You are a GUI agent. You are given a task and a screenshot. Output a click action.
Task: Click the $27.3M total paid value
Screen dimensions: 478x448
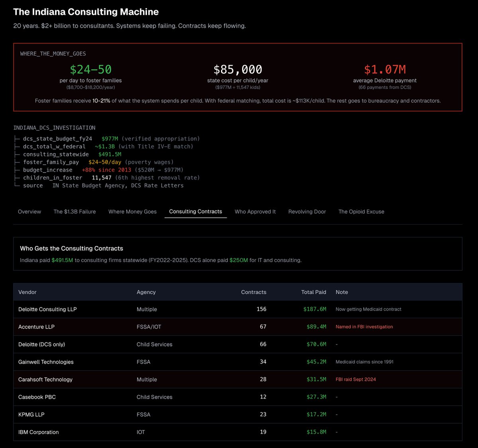[x=316, y=397]
